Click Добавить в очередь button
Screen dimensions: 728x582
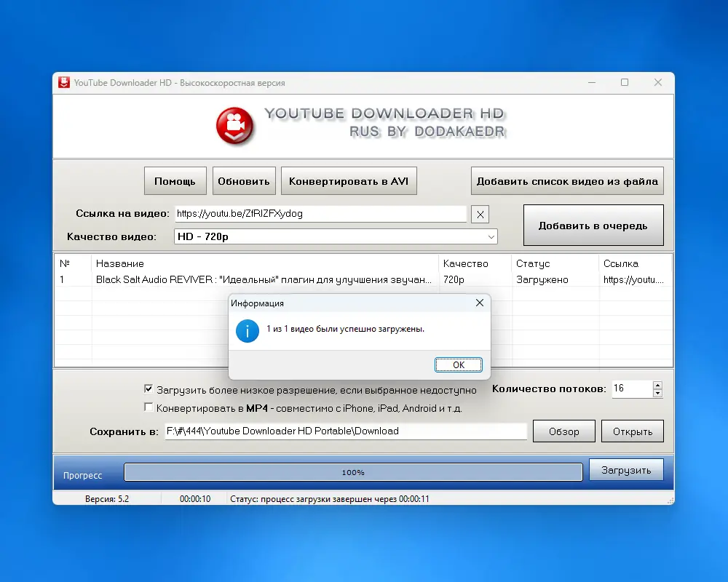point(593,226)
